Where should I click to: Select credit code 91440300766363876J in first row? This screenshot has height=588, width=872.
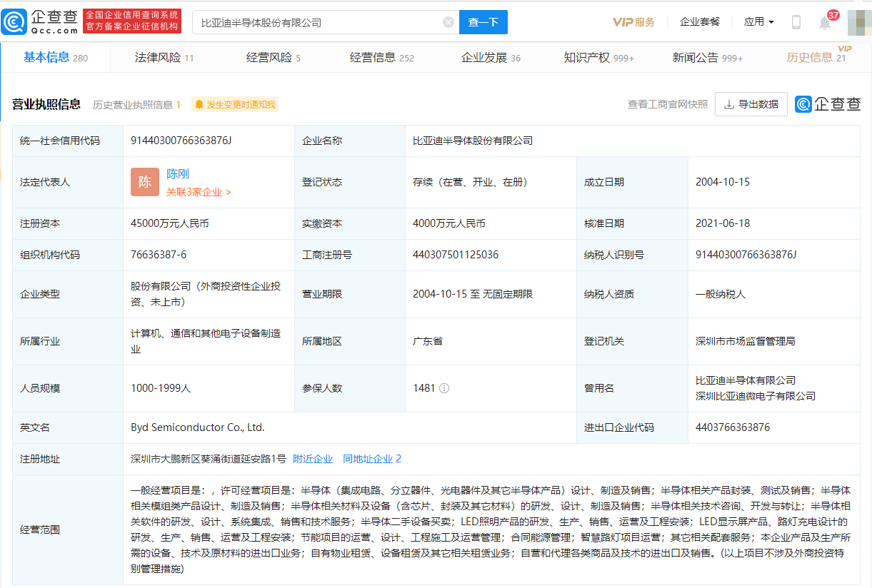pos(181,141)
